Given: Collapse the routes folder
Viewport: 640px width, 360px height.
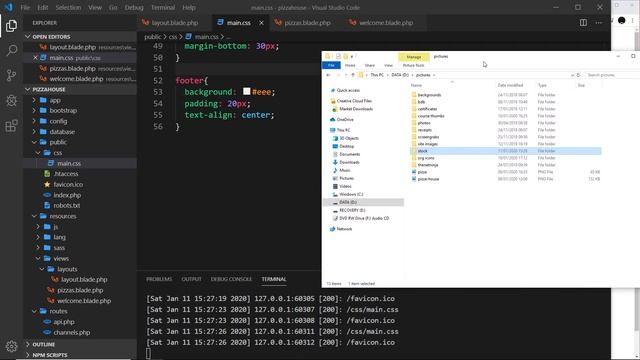Looking at the screenshot, I should tap(34, 311).
